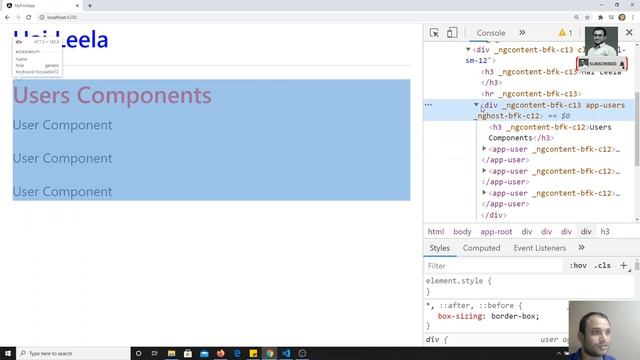640x360 pixels.
Task: Click the Users Components heading
Action: pos(112,95)
